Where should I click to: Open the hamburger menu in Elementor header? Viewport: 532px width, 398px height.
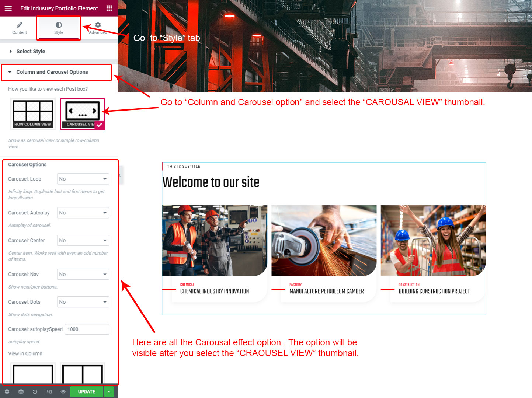tap(8, 8)
